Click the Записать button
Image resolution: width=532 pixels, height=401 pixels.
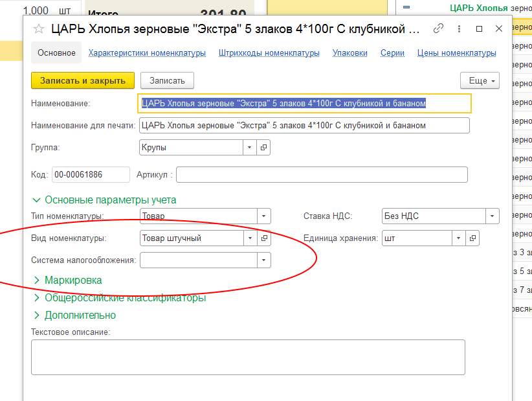click(167, 80)
